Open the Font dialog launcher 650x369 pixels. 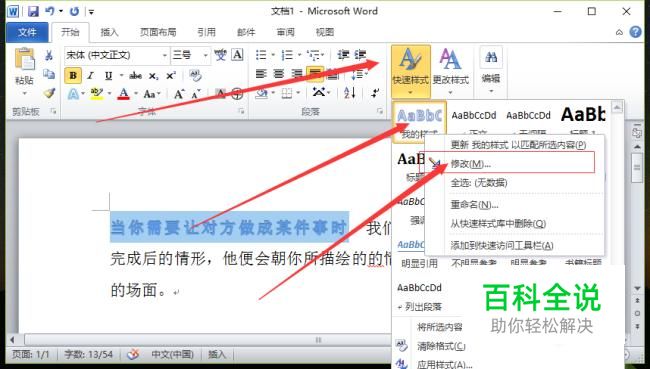[241, 111]
